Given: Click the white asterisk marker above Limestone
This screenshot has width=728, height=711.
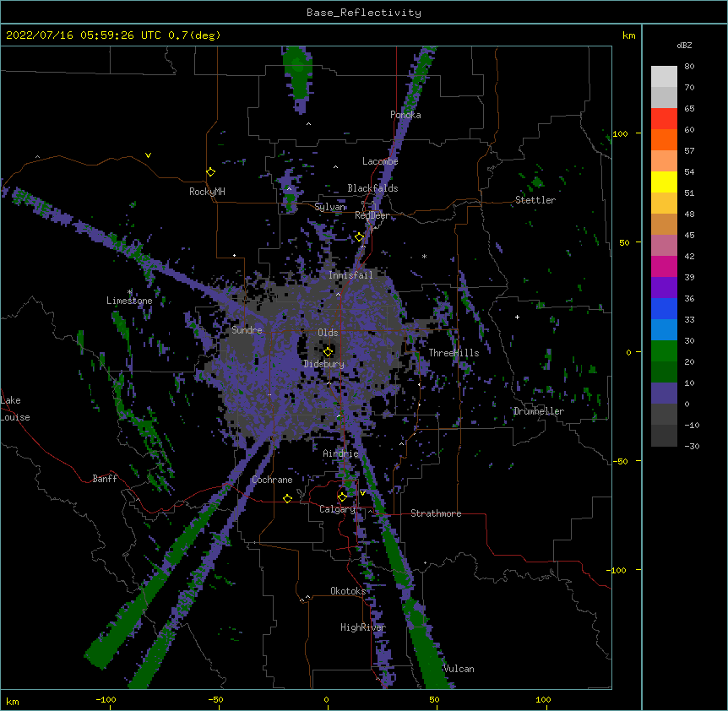Looking at the screenshot, I should click(x=130, y=292).
